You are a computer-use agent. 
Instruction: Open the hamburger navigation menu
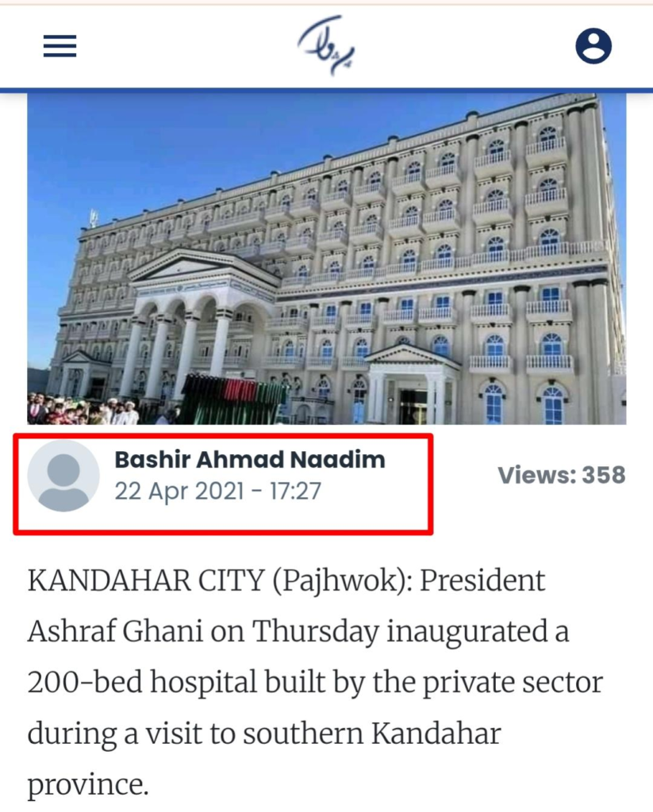click(60, 46)
